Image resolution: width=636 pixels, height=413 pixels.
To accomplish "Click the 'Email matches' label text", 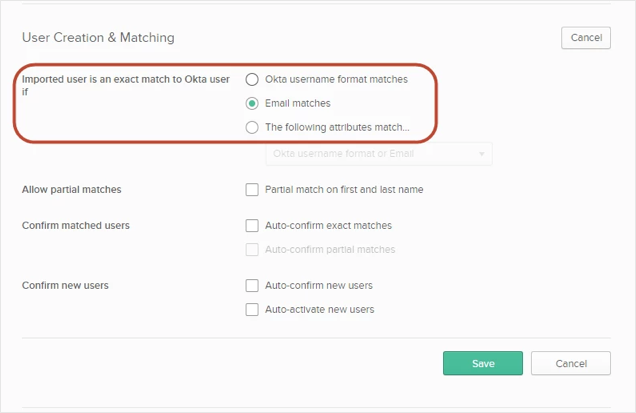I will (x=298, y=103).
